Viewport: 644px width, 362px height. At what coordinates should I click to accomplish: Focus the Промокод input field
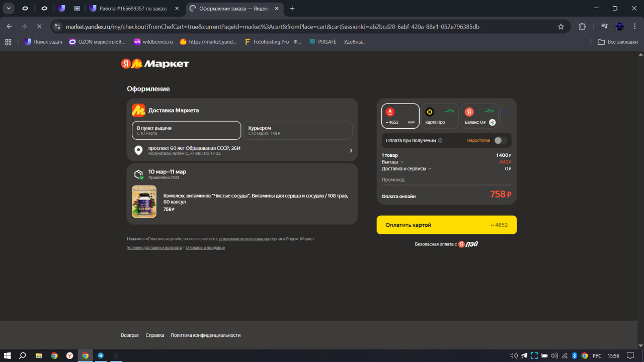447,179
